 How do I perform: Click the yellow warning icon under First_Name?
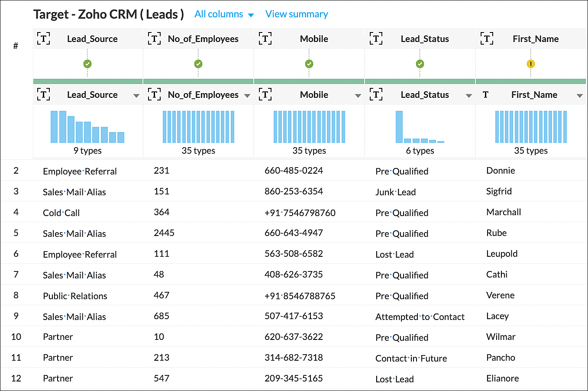click(x=530, y=64)
